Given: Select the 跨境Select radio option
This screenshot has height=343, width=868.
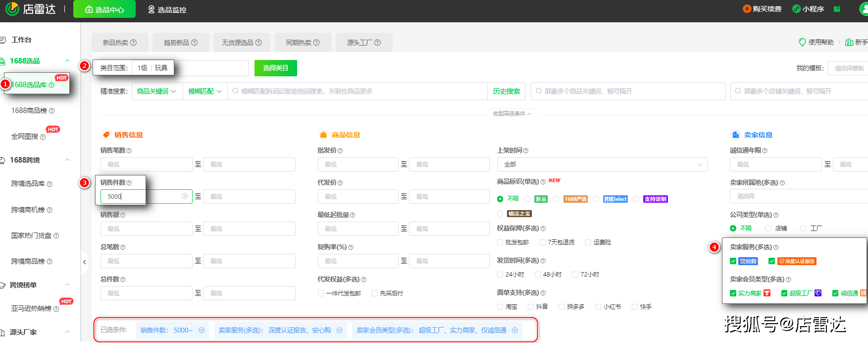Looking at the screenshot, I should coord(596,199).
